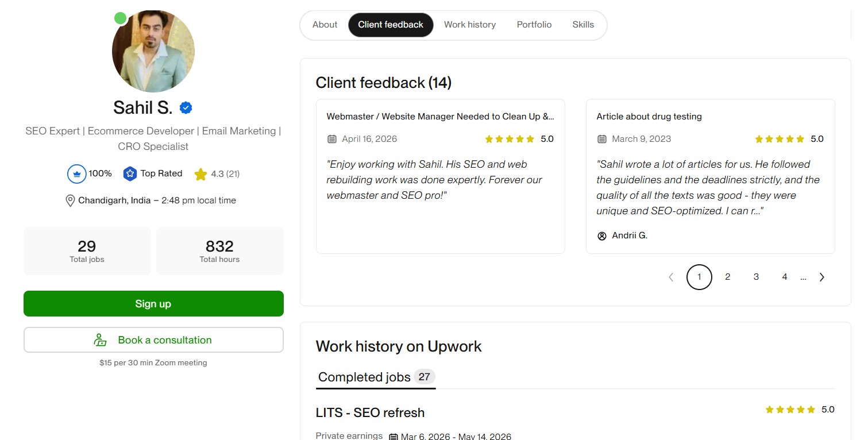This screenshot has width=868, height=440.
Task: Click Chandigarh, India local time text
Action: tap(157, 200)
